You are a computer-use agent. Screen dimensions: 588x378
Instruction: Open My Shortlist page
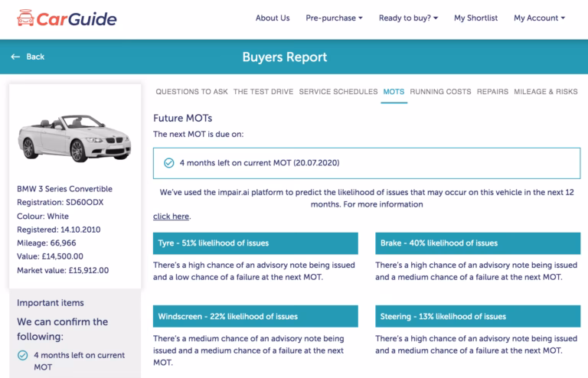pos(475,18)
